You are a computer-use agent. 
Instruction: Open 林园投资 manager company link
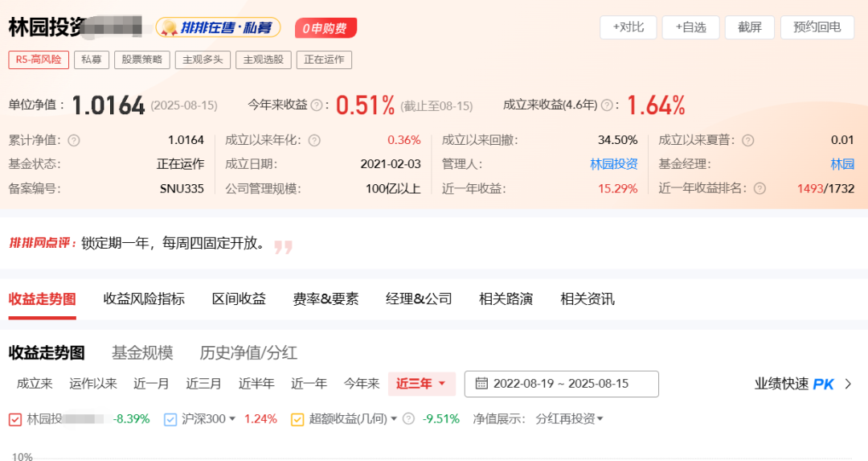(x=614, y=165)
